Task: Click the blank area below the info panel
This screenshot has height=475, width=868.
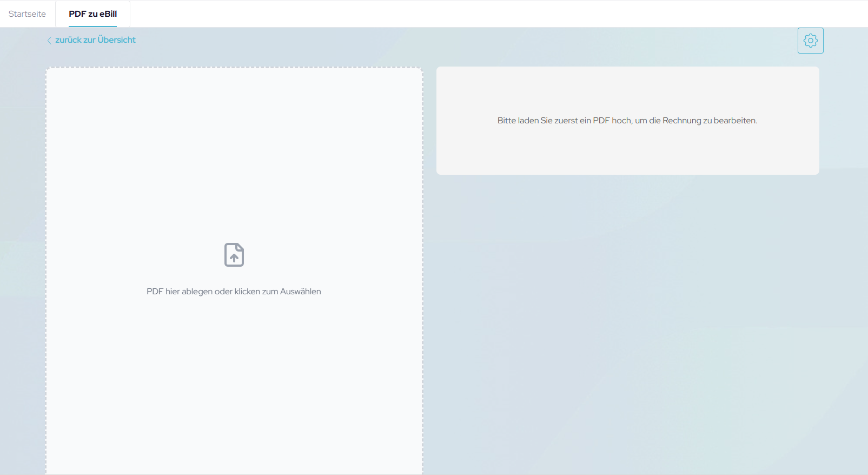Action: [627, 325]
